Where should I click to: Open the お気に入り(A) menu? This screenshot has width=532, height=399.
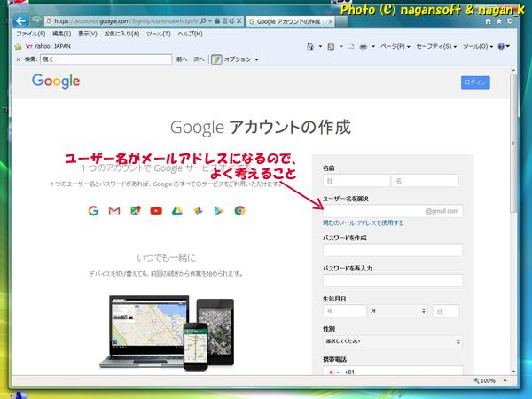pos(122,34)
